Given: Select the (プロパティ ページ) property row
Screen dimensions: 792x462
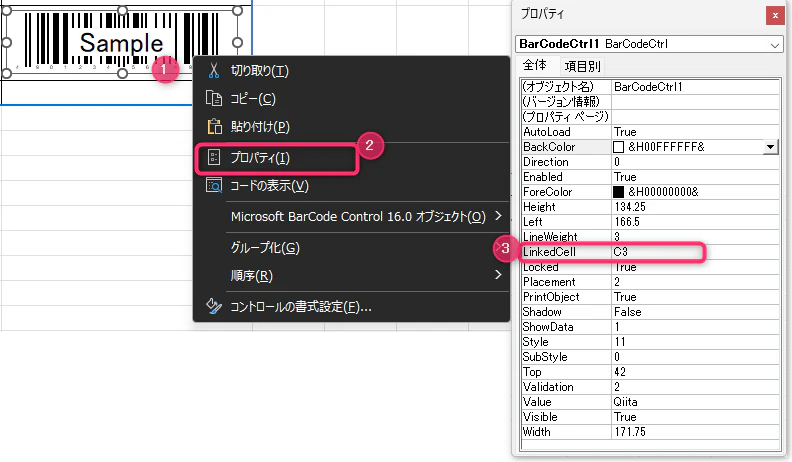Looking at the screenshot, I should click(x=650, y=117).
